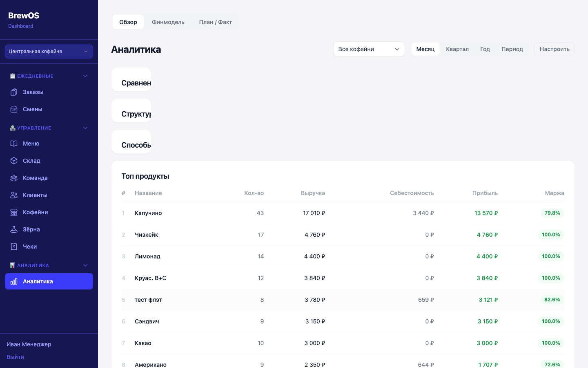Click the Смены calendar icon

point(14,109)
